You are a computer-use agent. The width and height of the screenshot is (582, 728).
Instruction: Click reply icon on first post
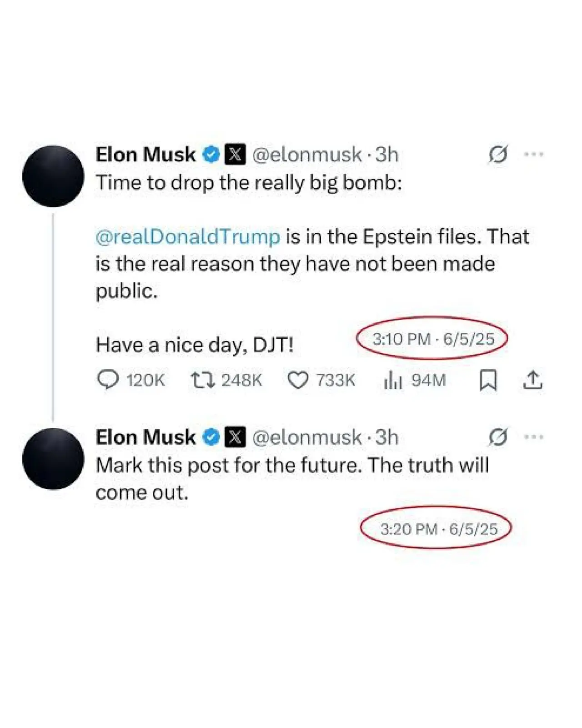pyautogui.click(x=108, y=380)
